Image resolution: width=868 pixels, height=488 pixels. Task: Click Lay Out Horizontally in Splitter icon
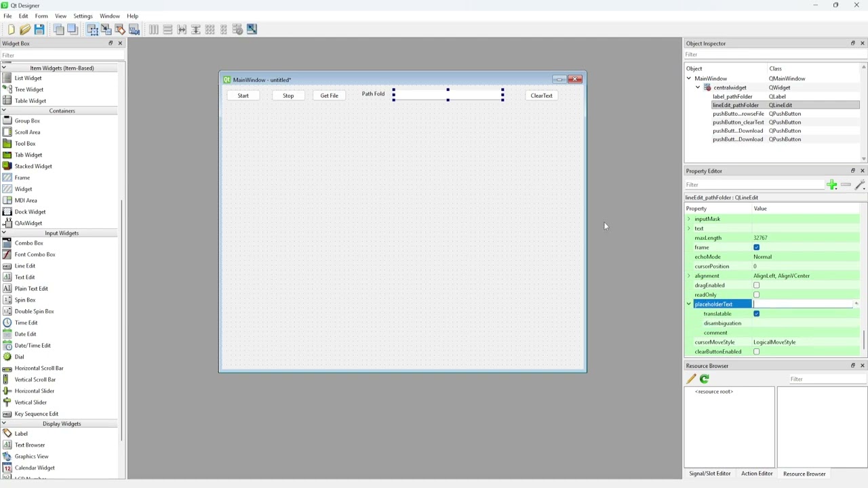182,29
